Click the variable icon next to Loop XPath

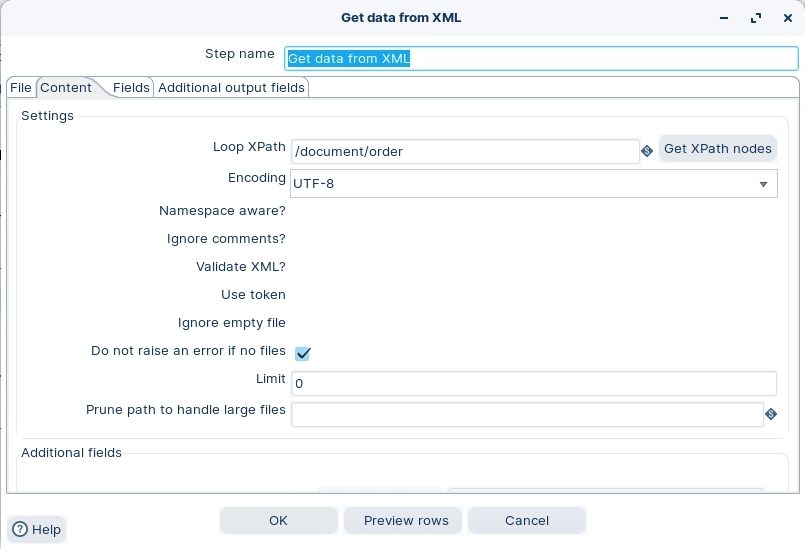(647, 151)
